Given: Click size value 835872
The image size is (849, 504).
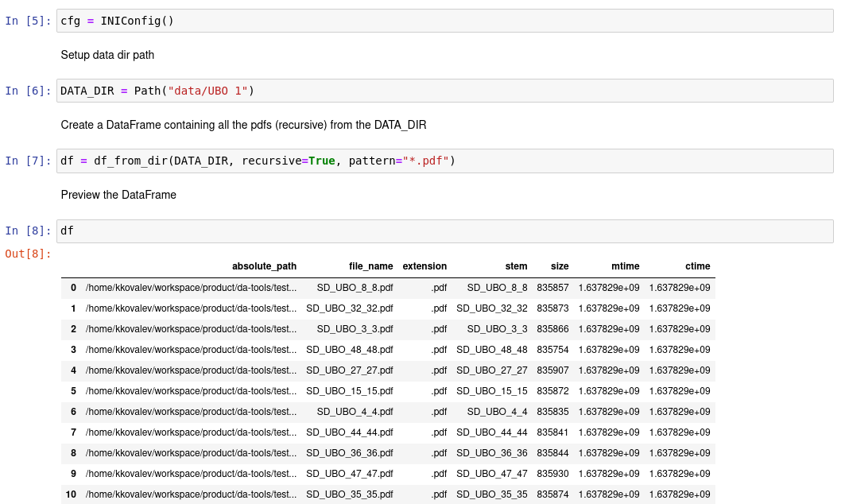Looking at the screenshot, I should 552,391.
